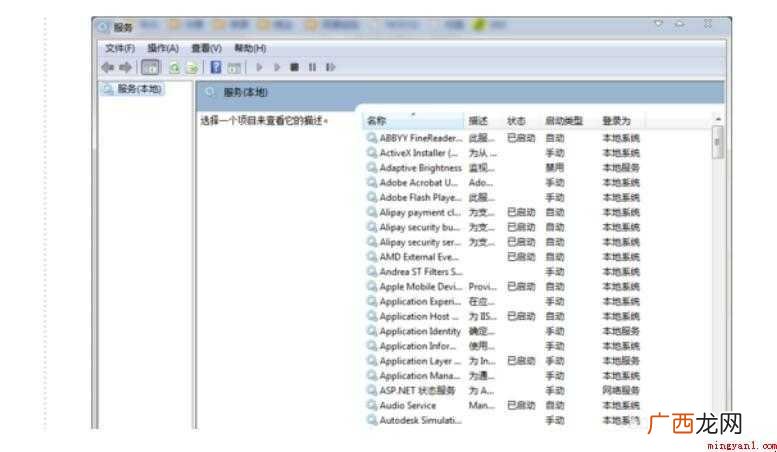Image resolution: width=777 pixels, height=452 pixels.
Task: Click gear icon of Audio Service
Action: tap(372, 405)
